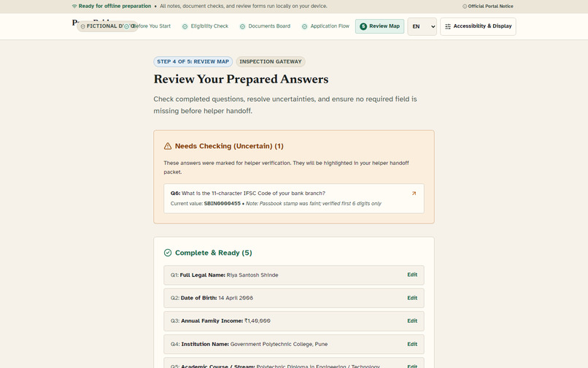This screenshot has height=368, width=588.
Task: Click the Ready for offline preparation text
Action: point(115,7)
